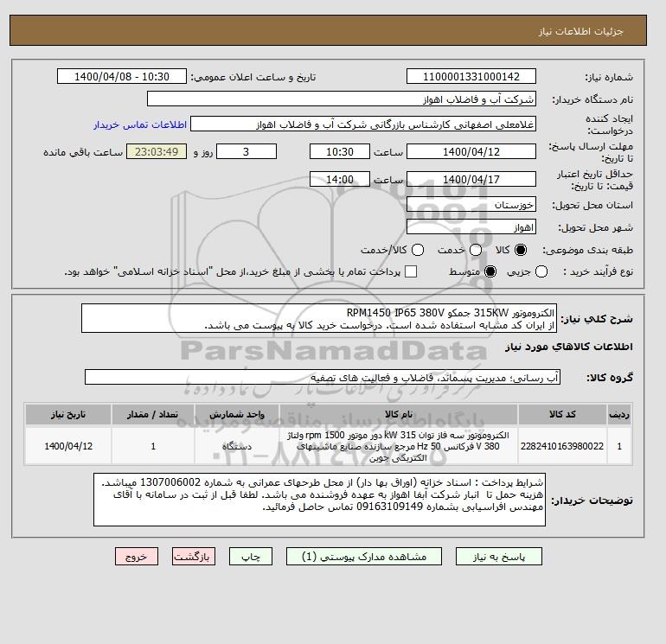Image resolution: width=666 pixels, height=644 pixels.
Task: Click the response deadline date 1400/04/12 field
Action: point(471,151)
